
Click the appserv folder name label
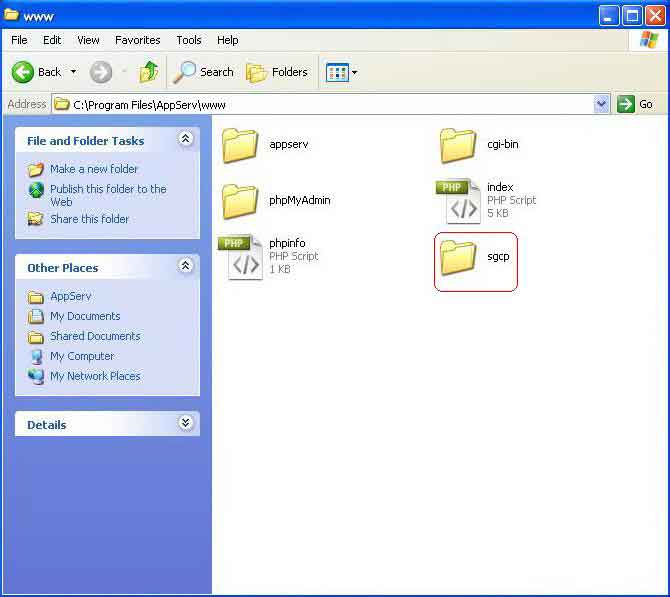(x=289, y=144)
